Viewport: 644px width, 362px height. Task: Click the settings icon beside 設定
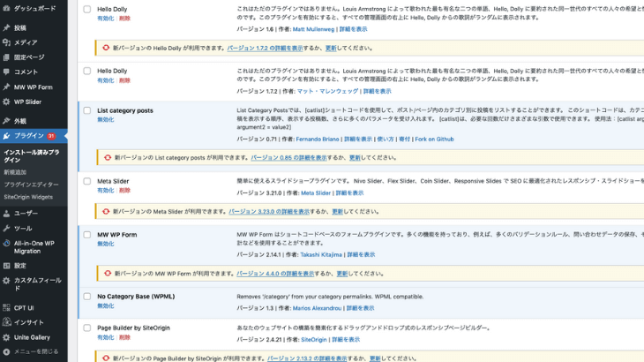pos(6,266)
